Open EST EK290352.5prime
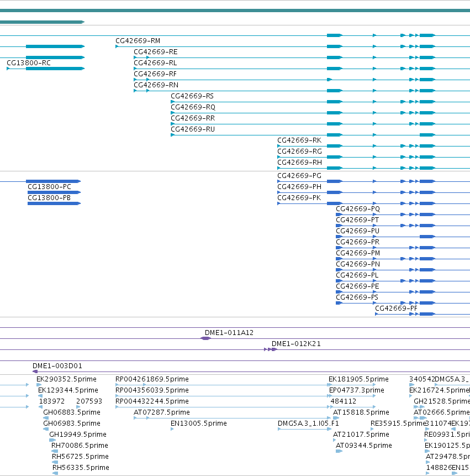The width and height of the screenshot is (470, 476). point(66,379)
